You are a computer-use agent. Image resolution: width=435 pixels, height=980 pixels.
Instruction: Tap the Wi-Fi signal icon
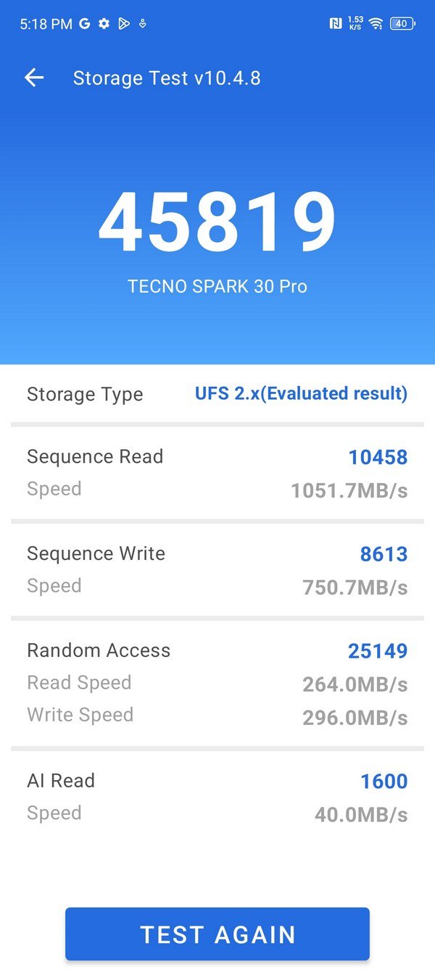tap(376, 24)
